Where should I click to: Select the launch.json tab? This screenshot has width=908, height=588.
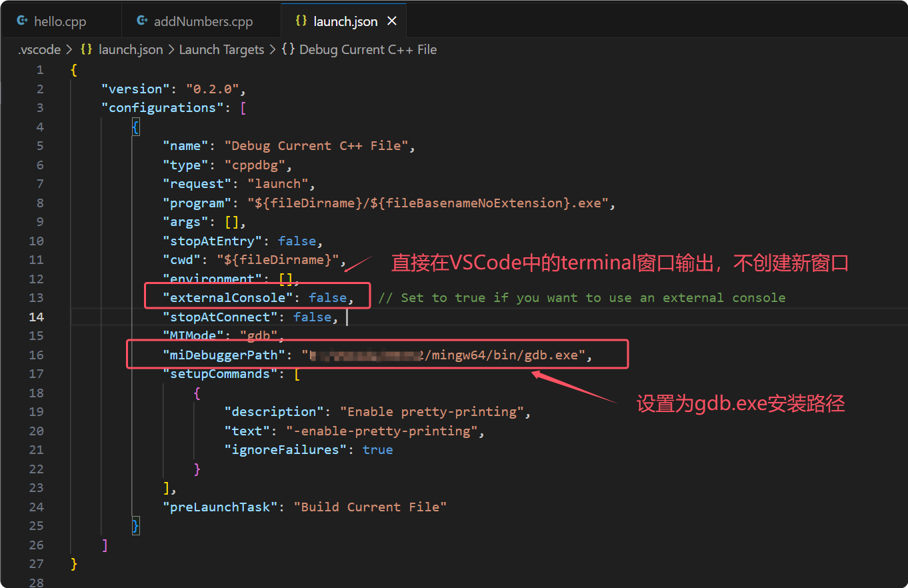point(345,21)
